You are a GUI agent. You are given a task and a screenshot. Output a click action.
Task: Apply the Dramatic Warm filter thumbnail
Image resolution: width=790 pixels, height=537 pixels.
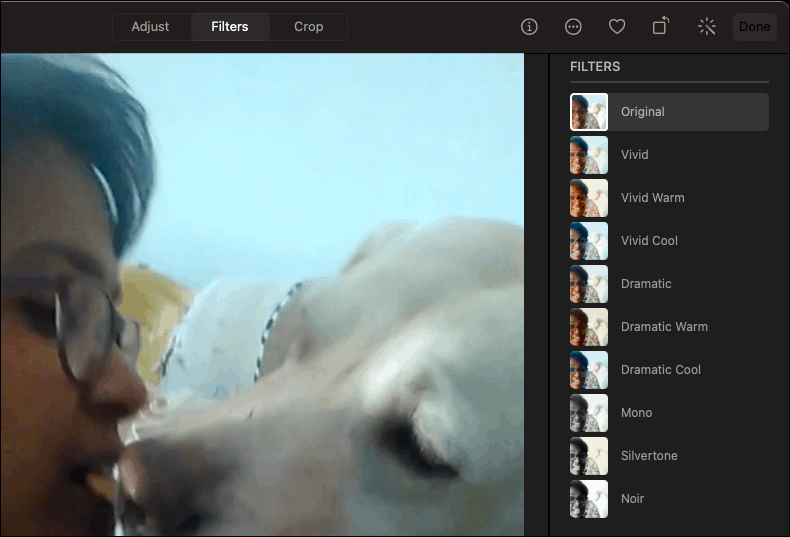588,327
